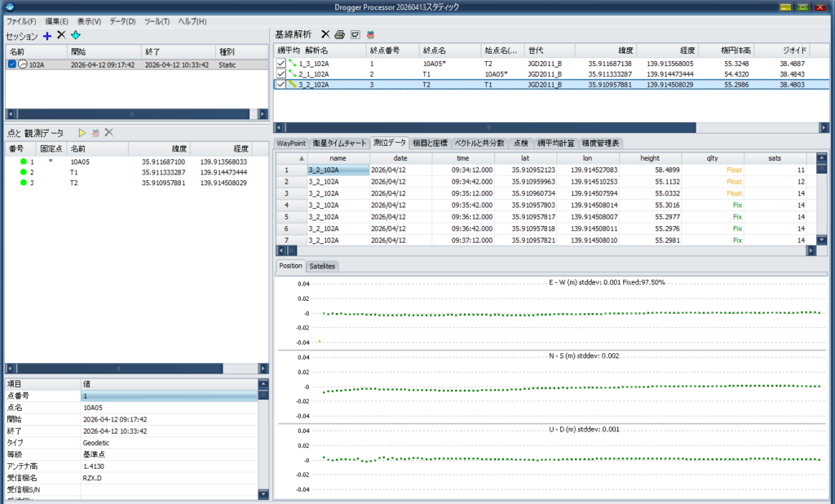
Task: Add a new session with plus icon
Action: click(47, 36)
